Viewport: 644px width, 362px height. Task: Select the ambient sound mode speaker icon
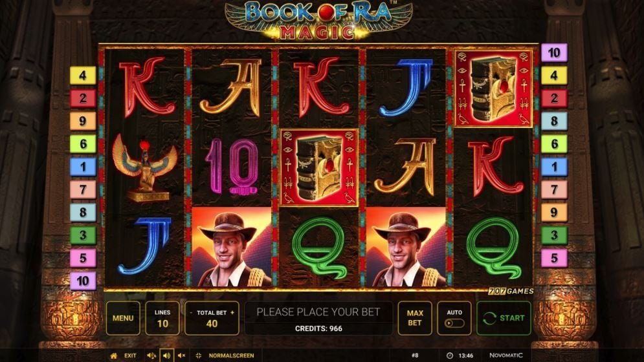pos(151,356)
